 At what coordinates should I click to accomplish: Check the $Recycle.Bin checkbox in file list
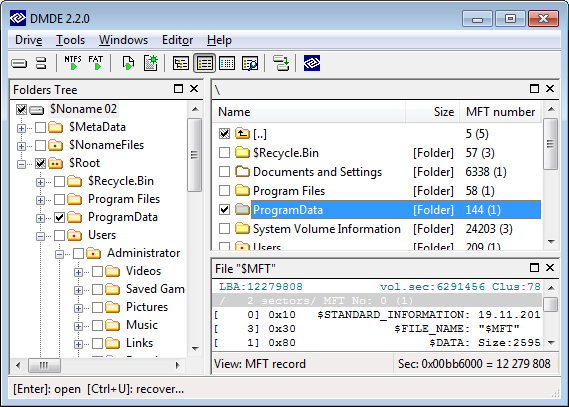pyautogui.click(x=224, y=153)
